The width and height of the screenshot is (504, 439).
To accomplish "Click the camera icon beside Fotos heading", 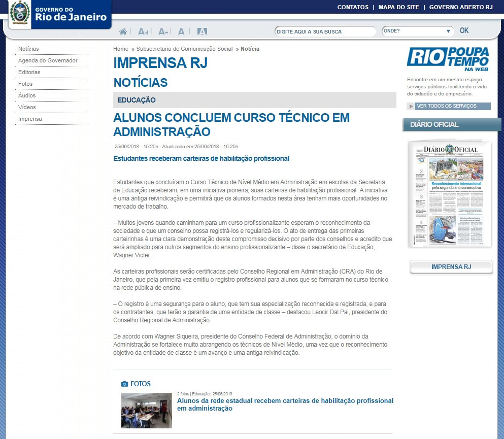I will point(124,384).
